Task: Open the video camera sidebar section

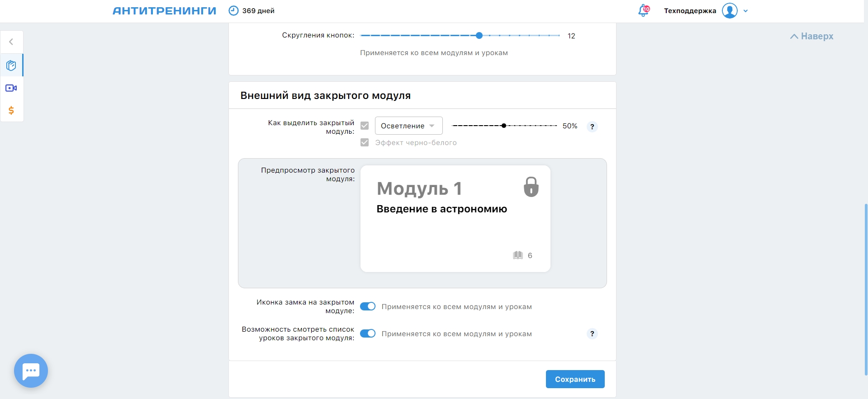Action: [11, 88]
